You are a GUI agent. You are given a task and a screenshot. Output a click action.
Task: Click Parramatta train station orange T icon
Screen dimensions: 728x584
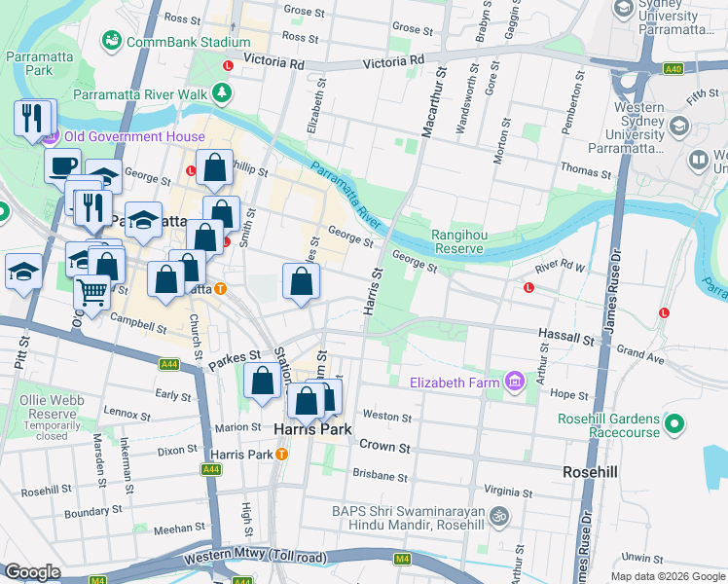(221, 289)
